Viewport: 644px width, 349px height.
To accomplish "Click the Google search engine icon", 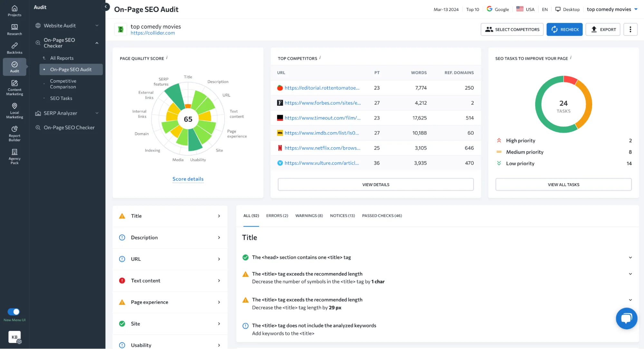I will (x=489, y=9).
